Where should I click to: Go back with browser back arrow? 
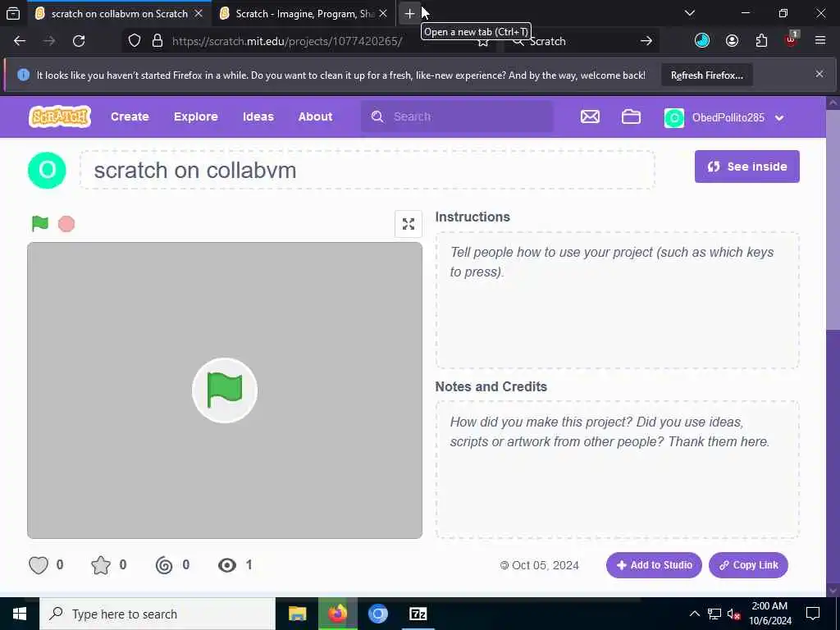20,41
